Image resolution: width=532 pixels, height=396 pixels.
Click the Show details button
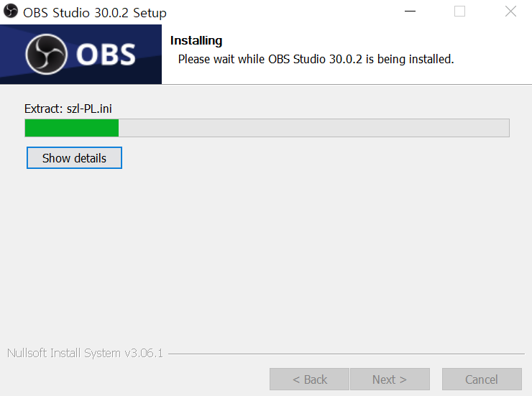click(74, 157)
